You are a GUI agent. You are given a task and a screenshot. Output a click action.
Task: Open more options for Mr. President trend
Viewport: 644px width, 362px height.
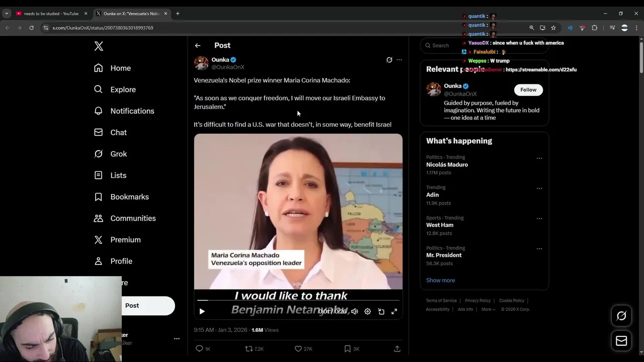coord(539,249)
